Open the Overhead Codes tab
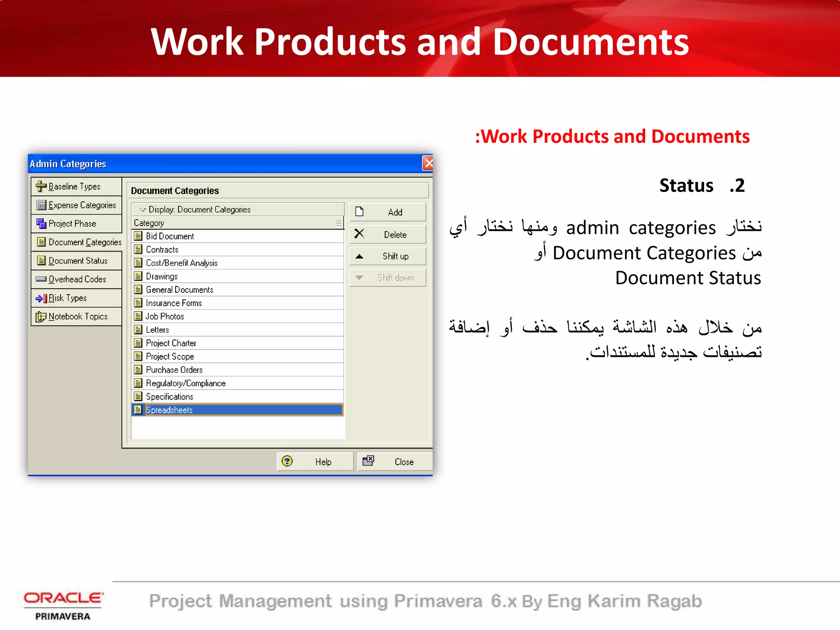Screen dimensions: 840x630 [77, 279]
